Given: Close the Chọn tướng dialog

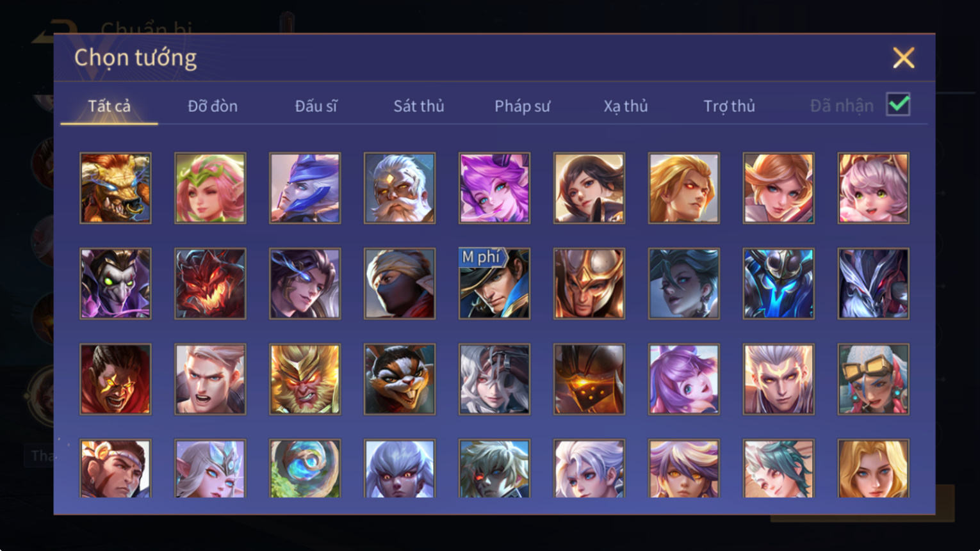Looking at the screenshot, I should coord(903,58).
